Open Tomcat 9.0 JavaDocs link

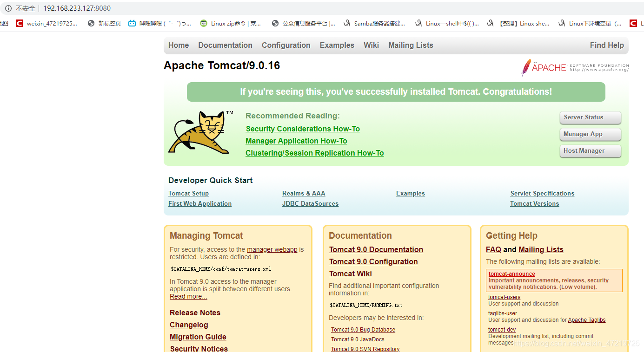[x=358, y=339]
